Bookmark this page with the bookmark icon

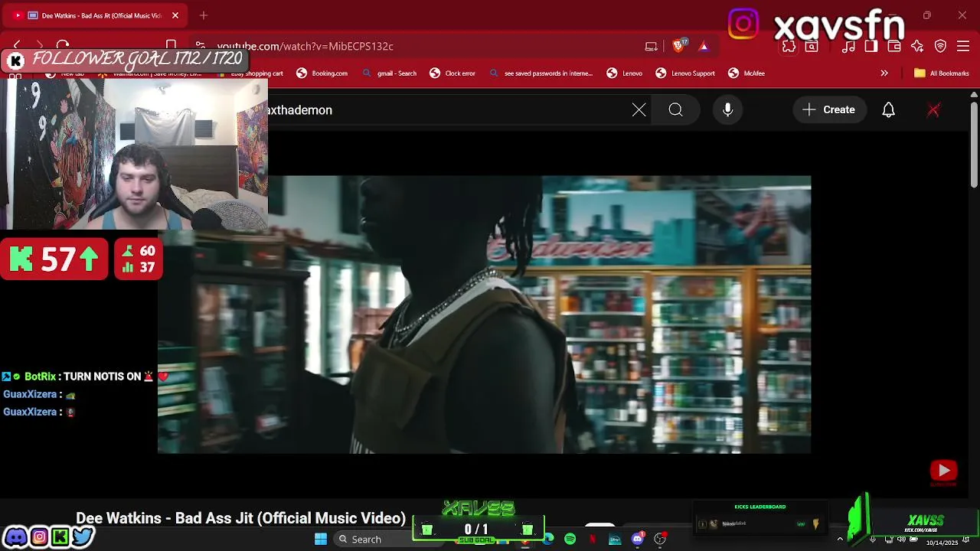pos(171,46)
